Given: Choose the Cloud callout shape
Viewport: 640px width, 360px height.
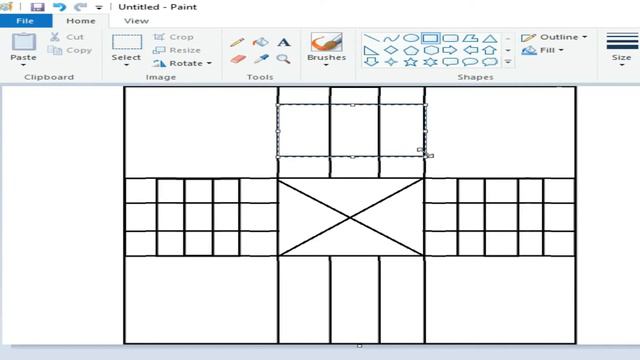Looking at the screenshot, I should click(x=490, y=62).
